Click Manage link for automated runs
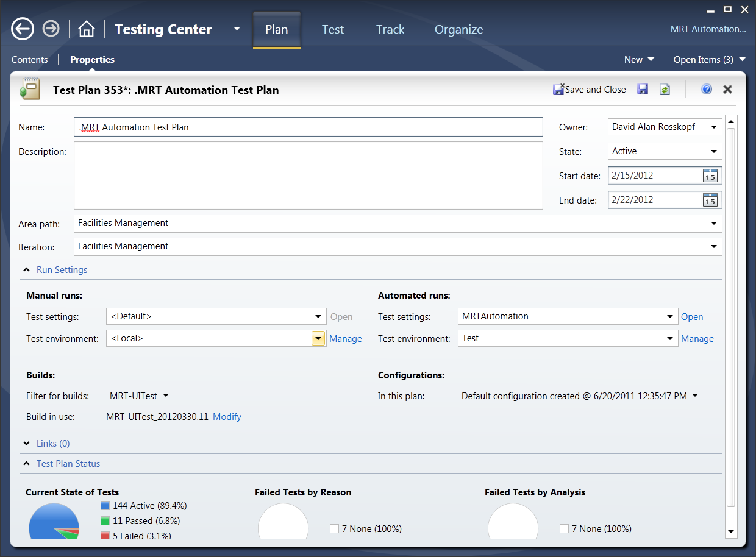Screen dimensions: 756x557 click(x=697, y=339)
